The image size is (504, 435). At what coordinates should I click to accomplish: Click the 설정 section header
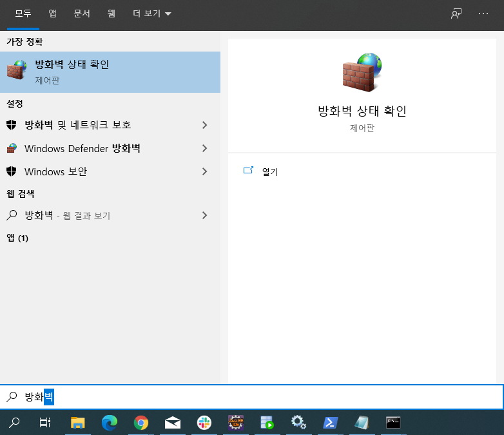(x=15, y=104)
